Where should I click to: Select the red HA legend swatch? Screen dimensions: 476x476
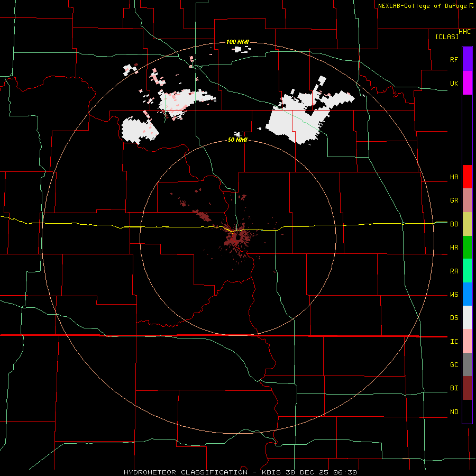pos(467,177)
